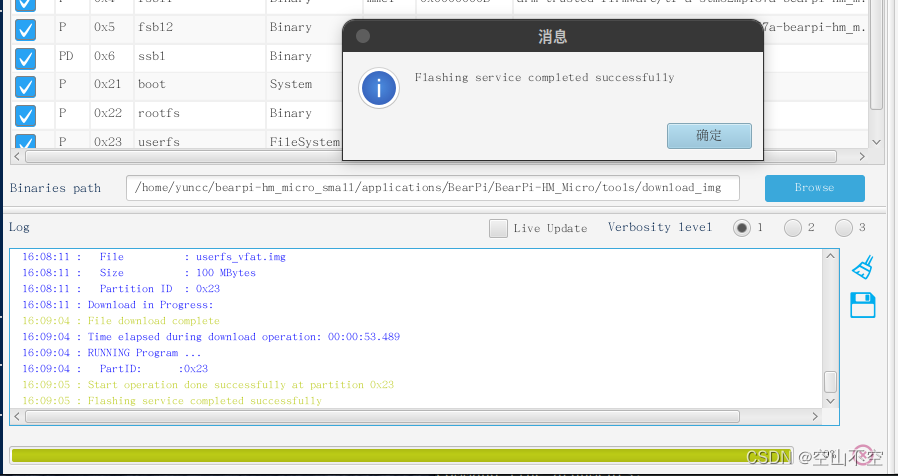898x476 pixels.
Task: Click the blue info icon in the message dialog
Action: pos(379,88)
